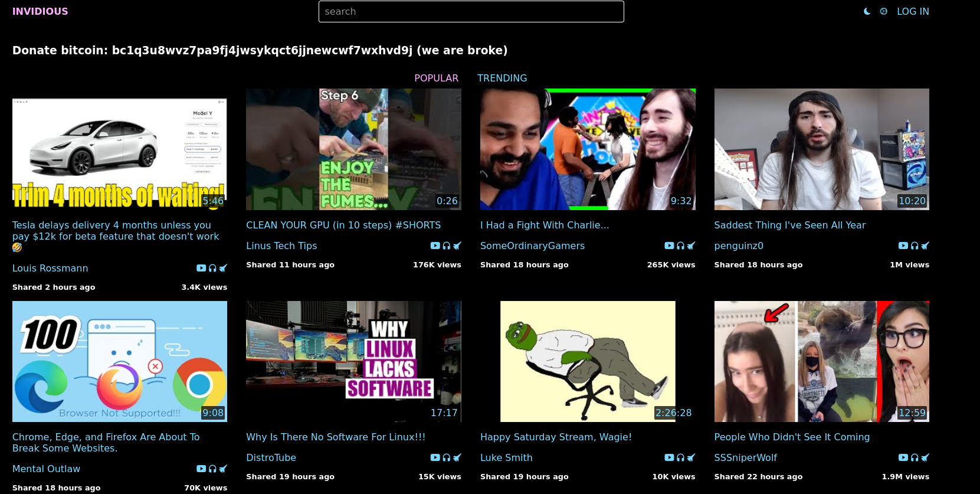Open audio mode for Mental Outlaw video
This screenshot has width=980, height=494.
tap(212, 469)
